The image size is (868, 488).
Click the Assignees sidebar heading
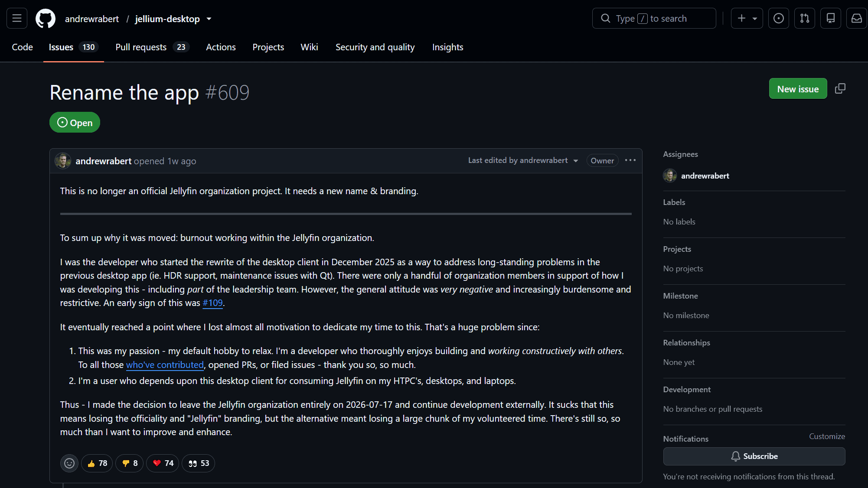coord(681,154)
